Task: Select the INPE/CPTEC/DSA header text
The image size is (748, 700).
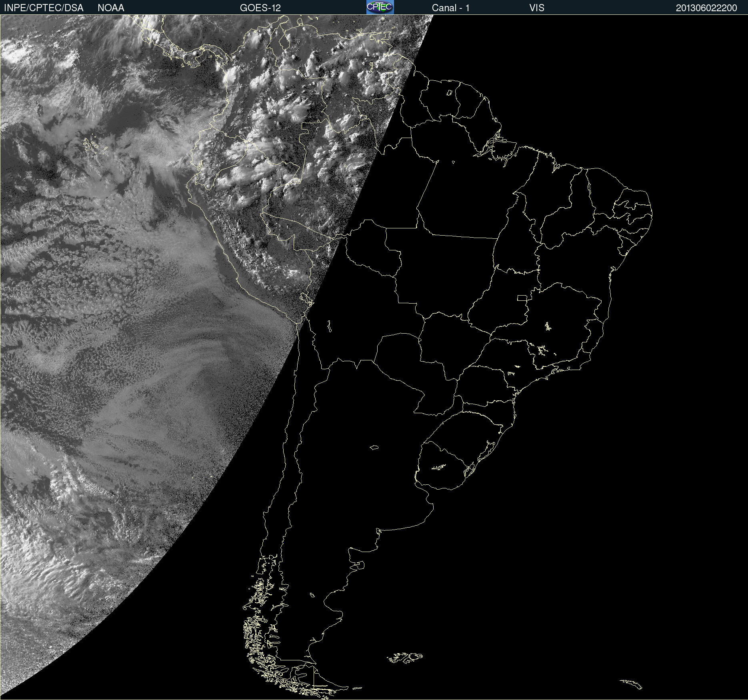Action: click(x=44, y=8)
